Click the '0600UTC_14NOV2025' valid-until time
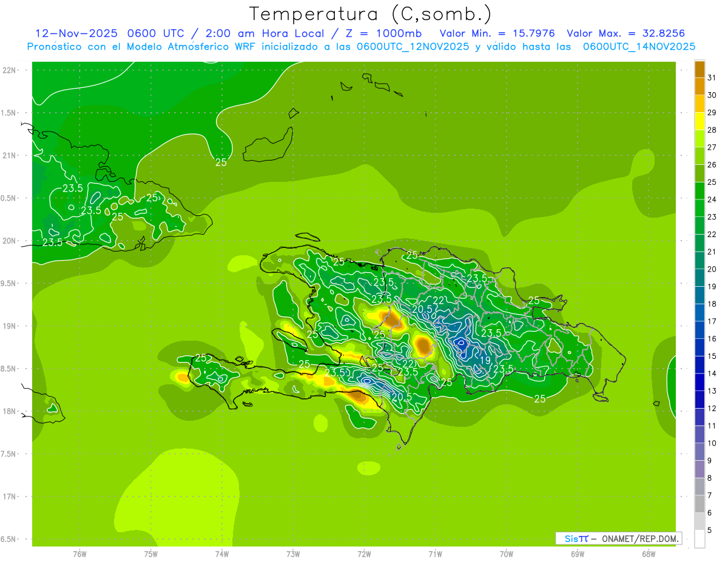This screenshot has width=728, height=562. coord(639,47)
